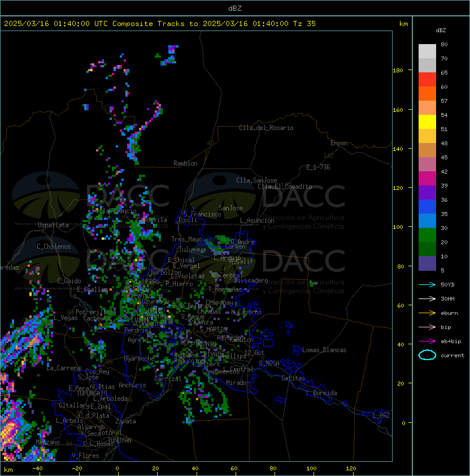Click the '120' tick on horizontal axis
Image resolution: width=470 pixels, height=476 pixels.
pos(351,469)
